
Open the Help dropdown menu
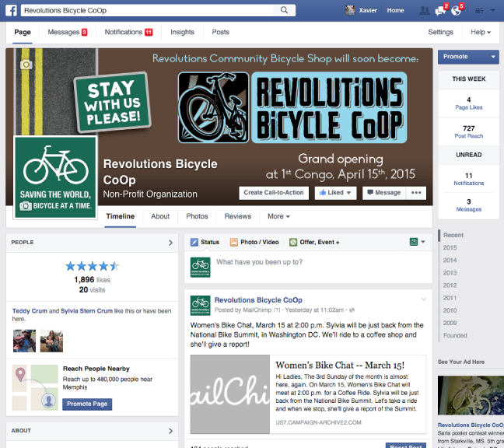(481, 32)
